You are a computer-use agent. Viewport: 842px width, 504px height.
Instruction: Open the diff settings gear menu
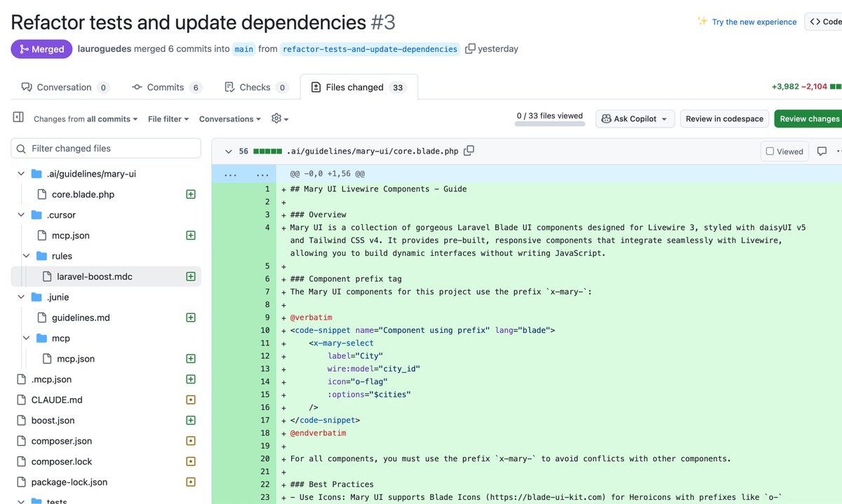pyautogui.click(x=279, y=118)
